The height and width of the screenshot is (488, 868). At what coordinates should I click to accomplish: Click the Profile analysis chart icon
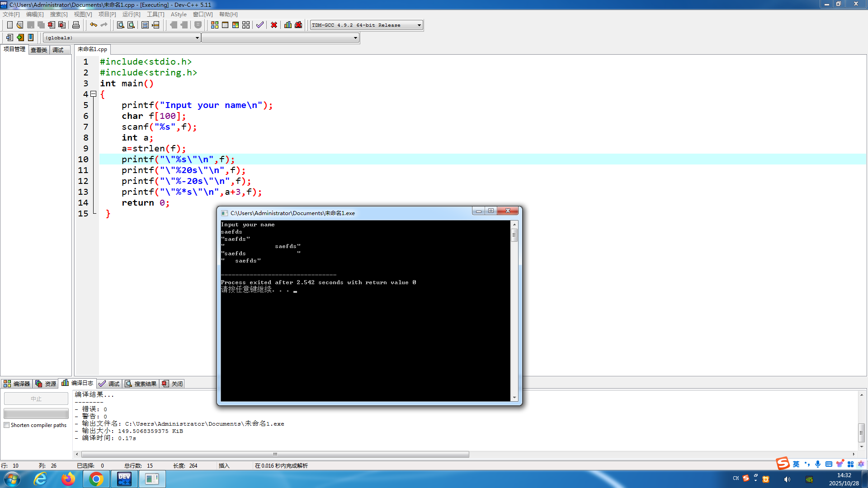[288, 25]
